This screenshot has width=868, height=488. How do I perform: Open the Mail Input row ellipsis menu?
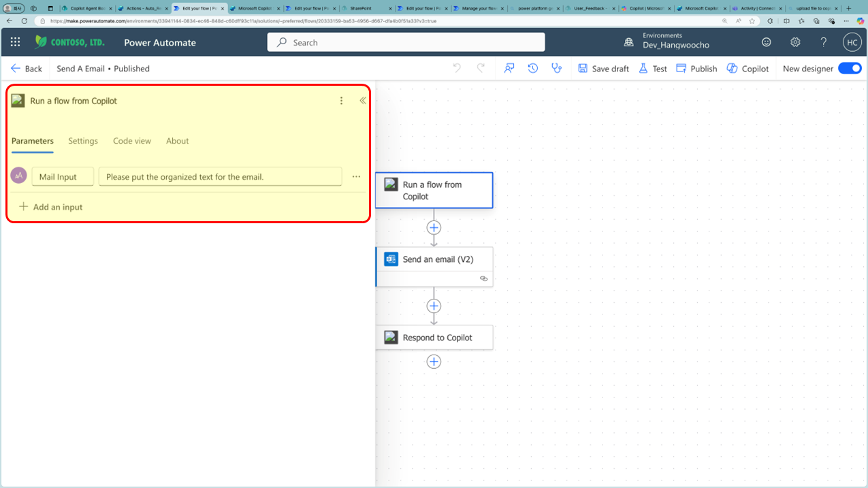356,177
